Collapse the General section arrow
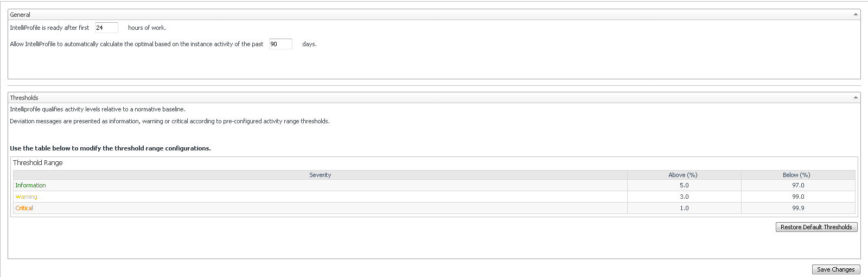Screen dimensions: 868x277 tap(856, 15)
